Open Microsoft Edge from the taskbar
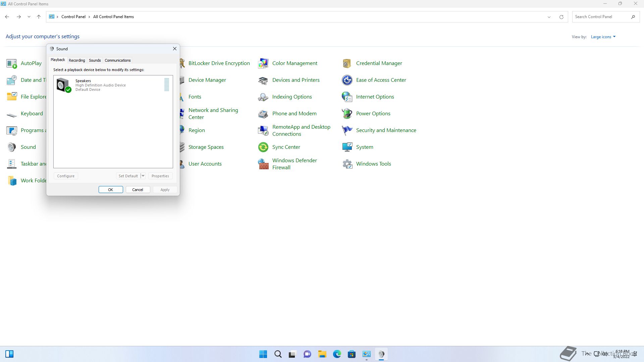The width and height of the screenshot is (644, 362). pos(337,354)
